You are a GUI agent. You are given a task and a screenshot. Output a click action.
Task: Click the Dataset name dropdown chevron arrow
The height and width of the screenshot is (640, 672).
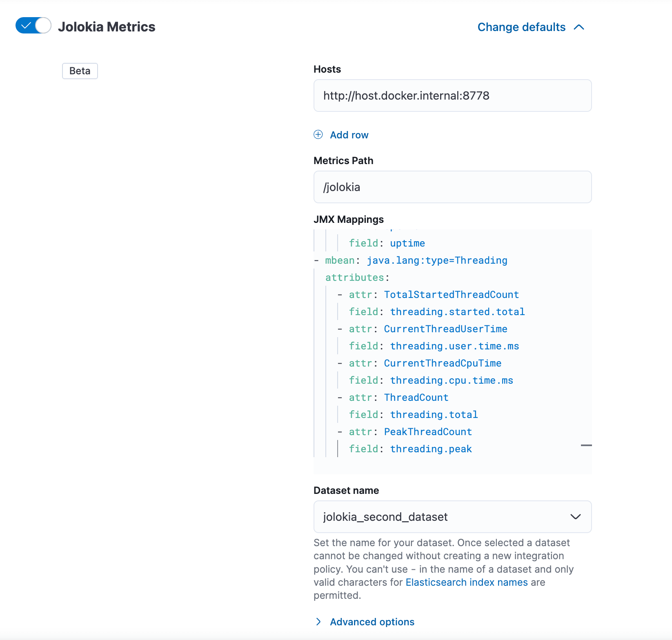click(x=575, y=517)
